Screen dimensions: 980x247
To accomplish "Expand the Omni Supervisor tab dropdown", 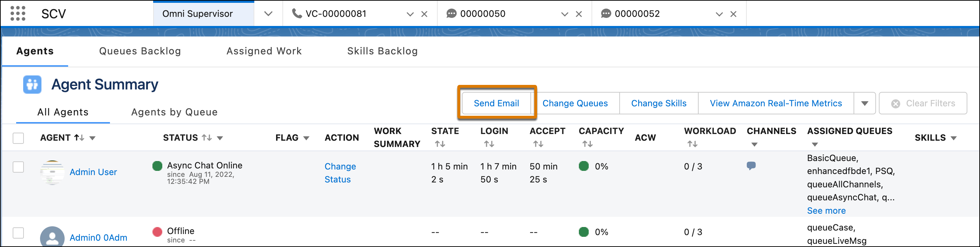I will [268, 14].
